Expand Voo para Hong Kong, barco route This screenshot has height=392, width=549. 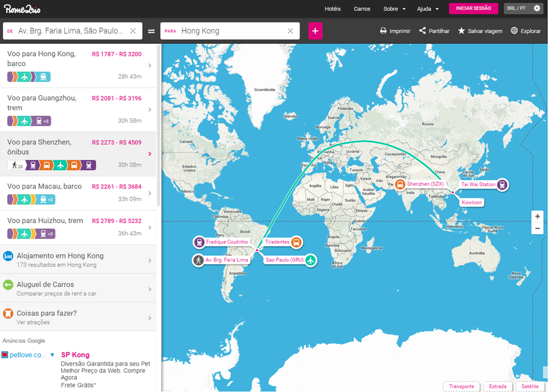point(78,65)
